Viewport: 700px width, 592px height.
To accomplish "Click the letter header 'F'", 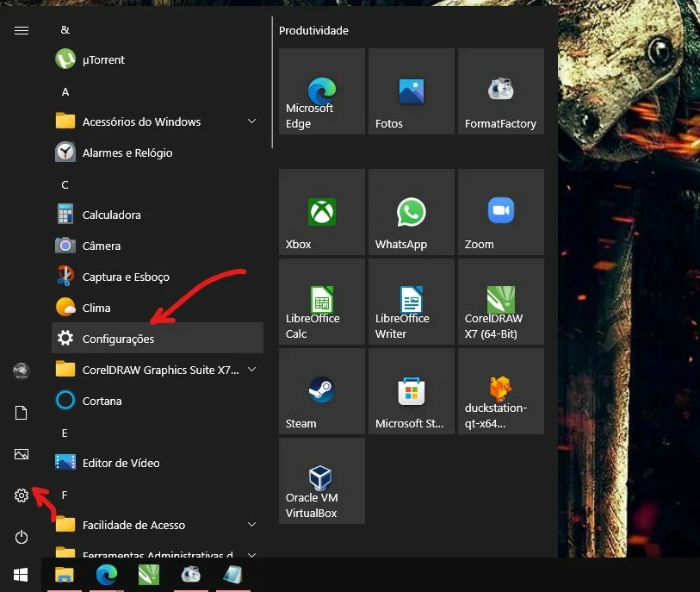I will (65, 495).
